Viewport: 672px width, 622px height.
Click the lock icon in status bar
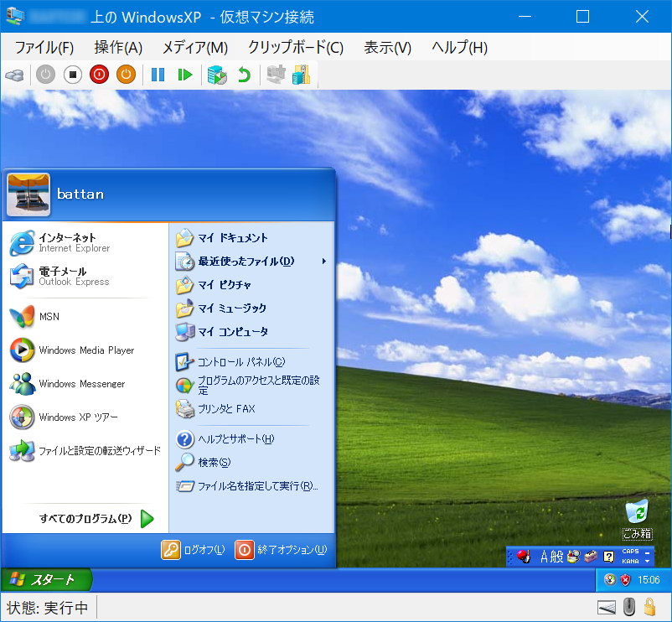[649, 607]
